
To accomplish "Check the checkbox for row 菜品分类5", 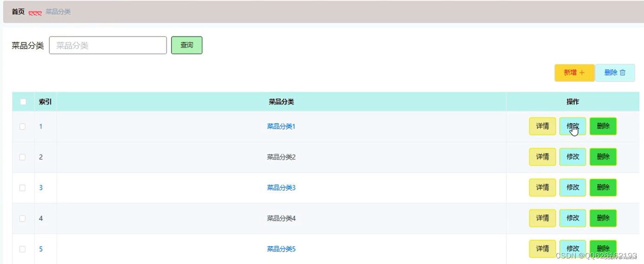I will (x=22, y=249).
